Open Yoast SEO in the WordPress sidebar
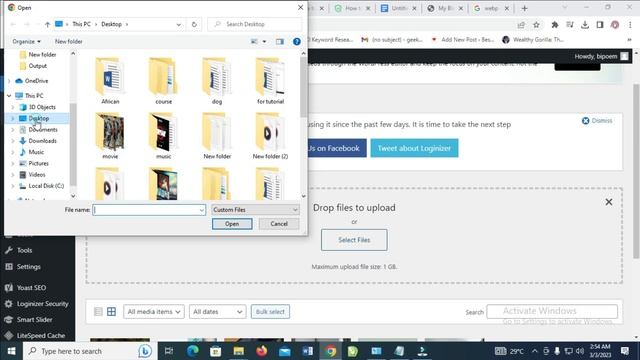This screenshot has width=640, height=360. [31, 288]
